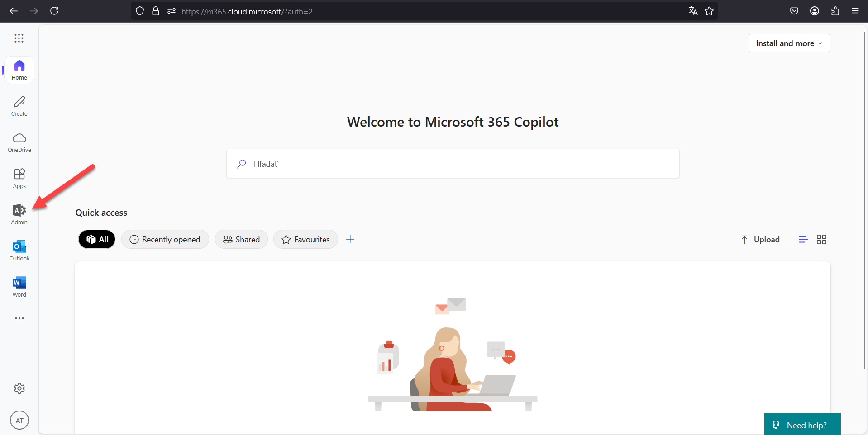Screen dimensions: 868x435
Task: Go back in the browser
Action: coord(14,11)
